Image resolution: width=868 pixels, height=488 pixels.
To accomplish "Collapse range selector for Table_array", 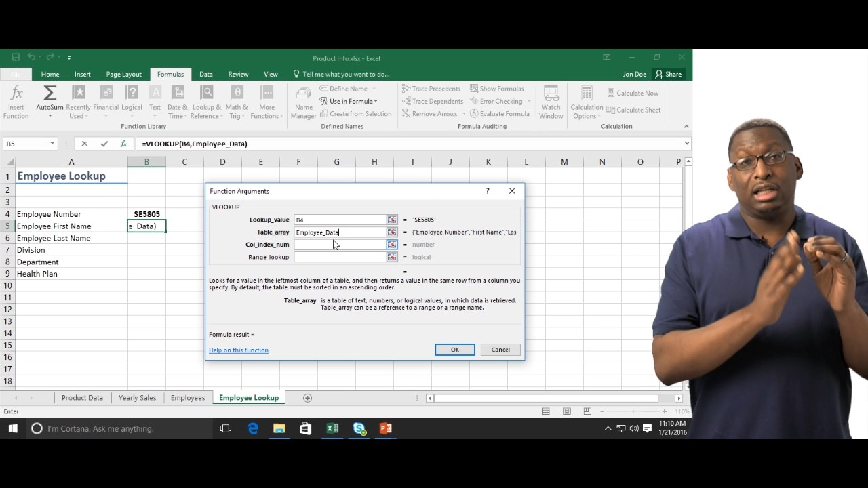I will (x=392, y=232).
